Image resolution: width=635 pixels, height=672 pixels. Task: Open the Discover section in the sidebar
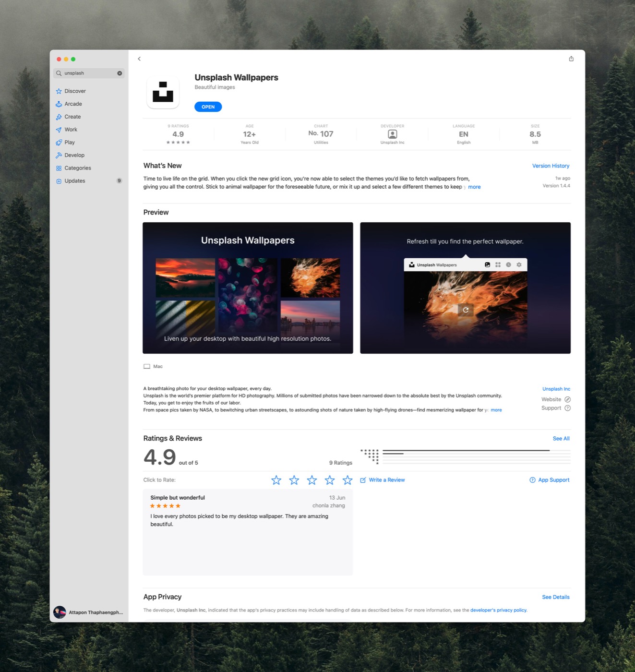[x=75, y=91]
